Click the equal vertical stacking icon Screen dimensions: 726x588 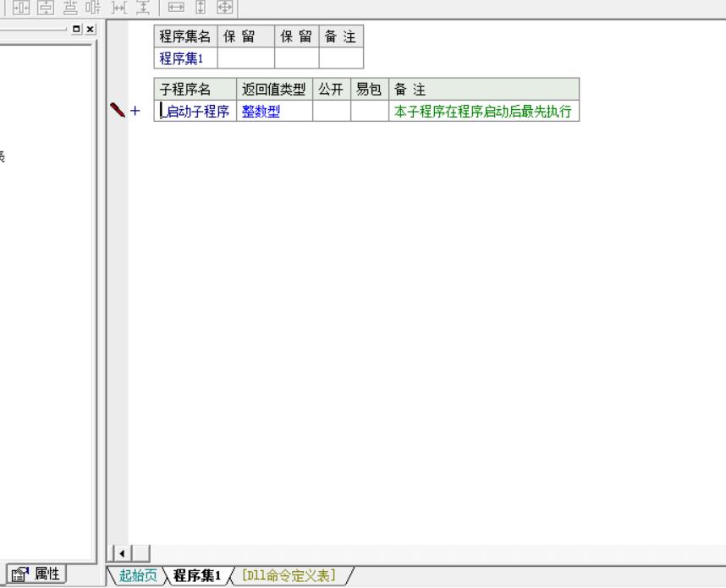(70, 7)
